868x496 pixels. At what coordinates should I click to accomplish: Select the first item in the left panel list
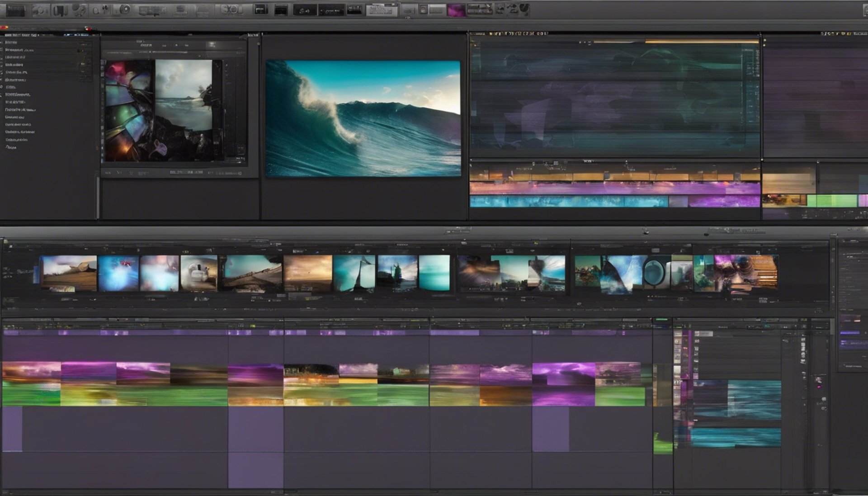[x=11, y=42]
